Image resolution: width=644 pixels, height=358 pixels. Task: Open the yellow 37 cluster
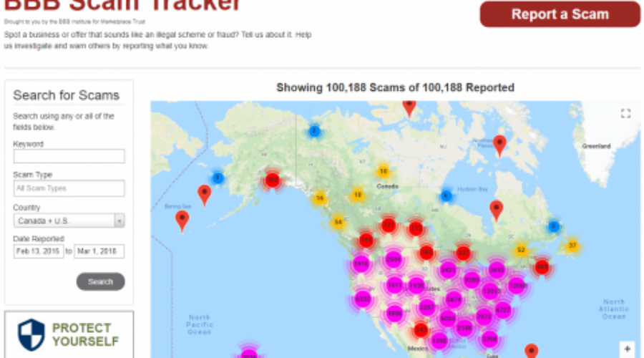[572, 246]
